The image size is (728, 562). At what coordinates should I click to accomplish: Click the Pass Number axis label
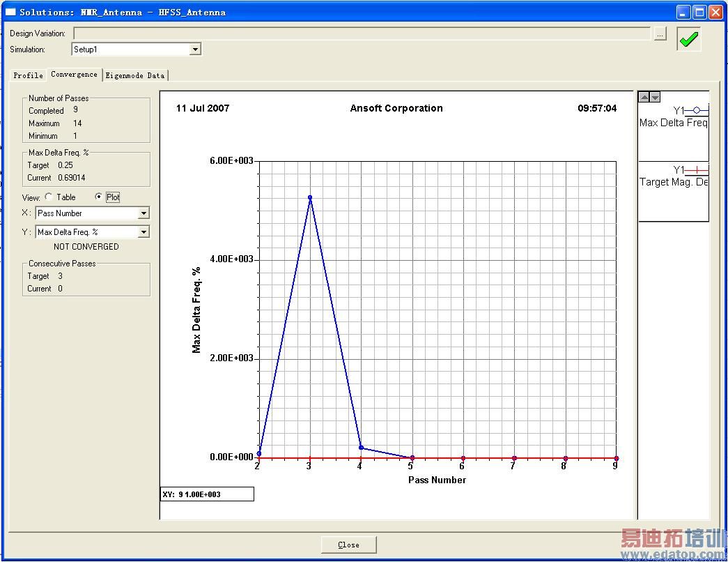tap(437, 480)
